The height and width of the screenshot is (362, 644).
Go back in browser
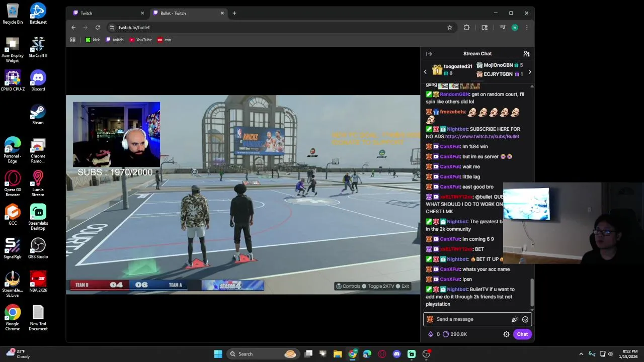pos(73,28)
